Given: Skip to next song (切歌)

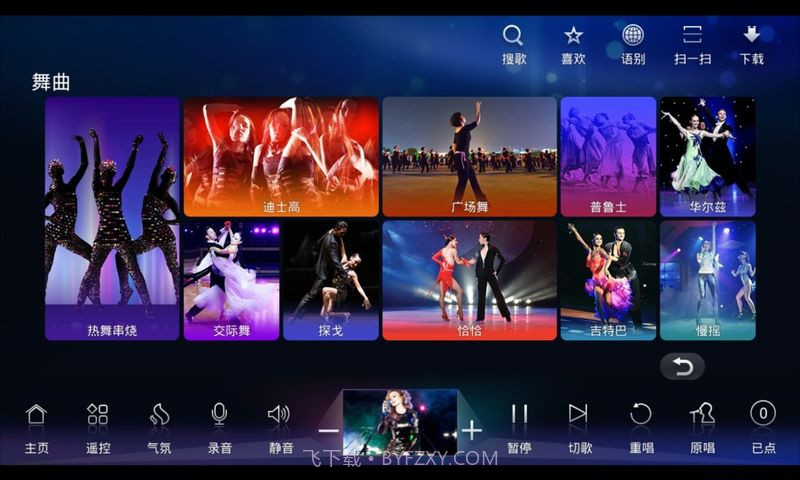Looking at the screenshot, I should [579, 416].
